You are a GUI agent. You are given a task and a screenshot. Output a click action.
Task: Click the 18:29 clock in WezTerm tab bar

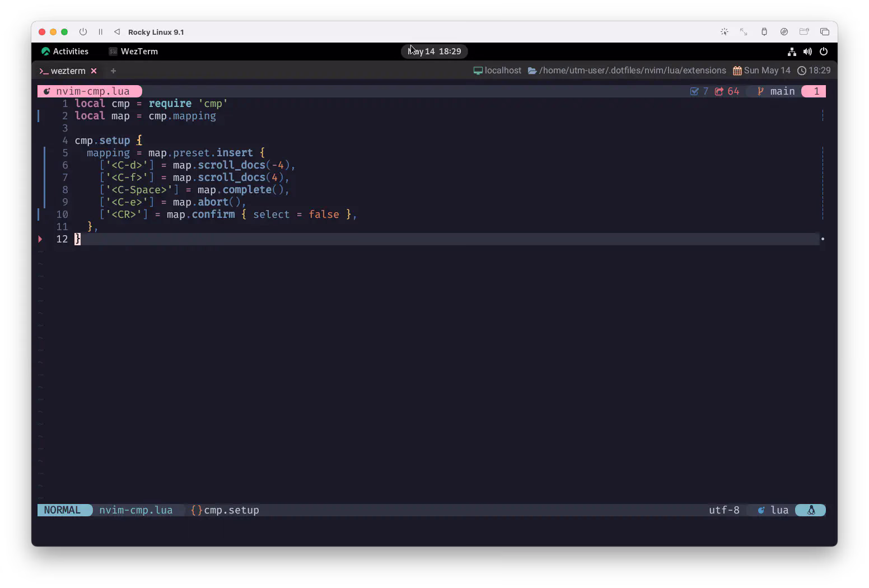tap(820, 71)
